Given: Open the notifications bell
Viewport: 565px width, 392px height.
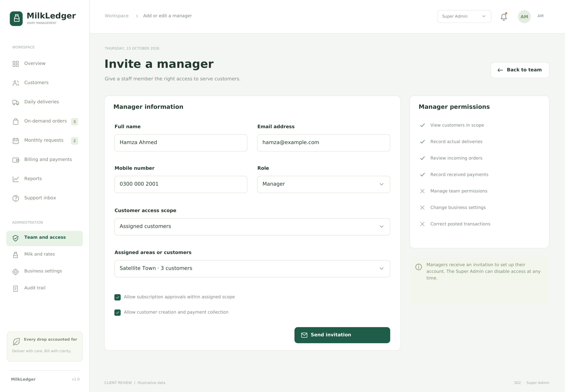Looking at the screenshot, I should tap(504, 17).
